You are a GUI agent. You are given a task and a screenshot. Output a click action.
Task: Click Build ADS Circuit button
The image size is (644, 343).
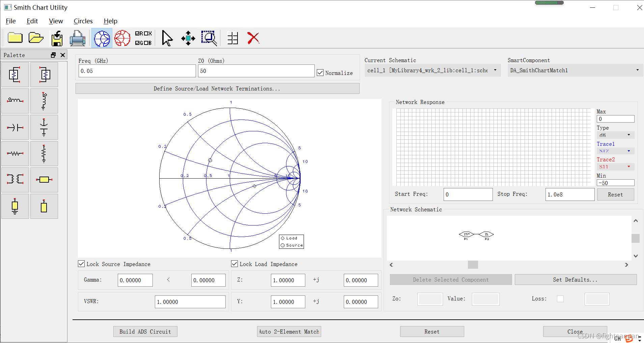point(145,332)
